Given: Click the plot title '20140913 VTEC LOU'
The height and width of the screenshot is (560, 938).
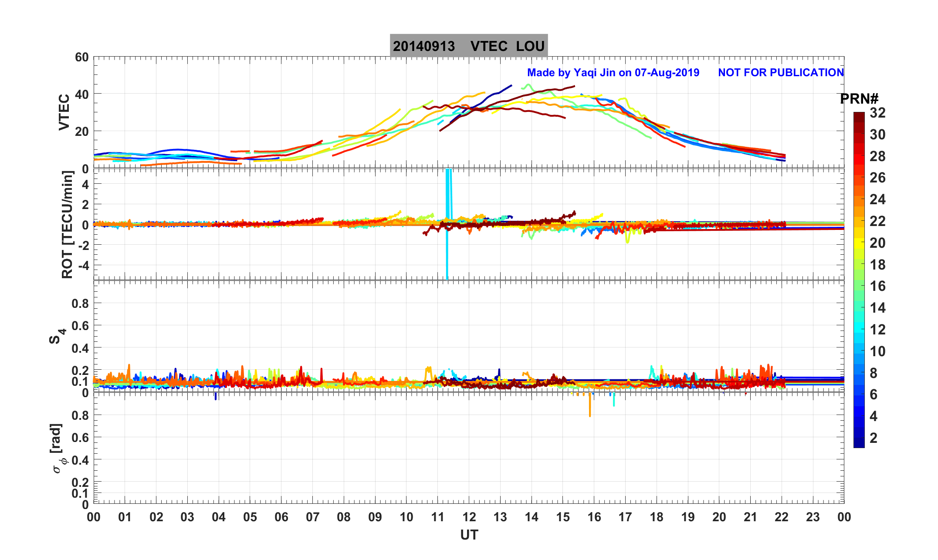Looking at the screenshot, I should 468,46.
